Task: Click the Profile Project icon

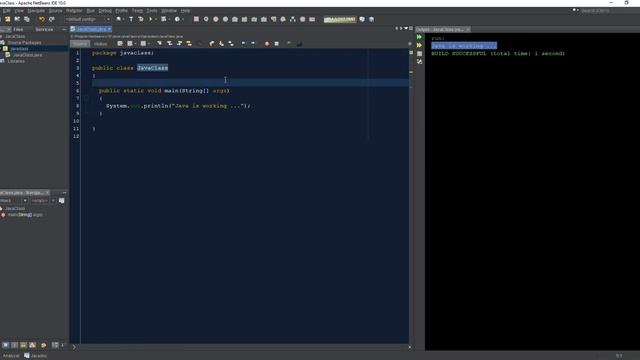Action: (x=177, y=19)
